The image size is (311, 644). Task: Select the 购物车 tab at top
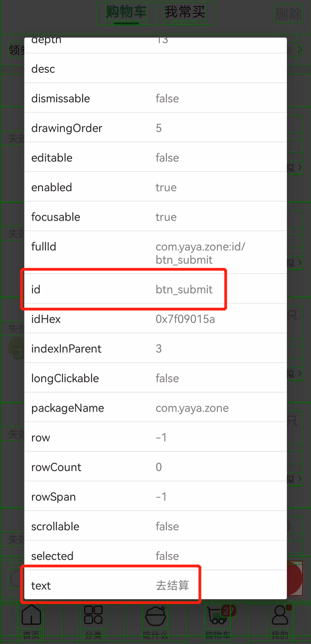tap(126, 12)
